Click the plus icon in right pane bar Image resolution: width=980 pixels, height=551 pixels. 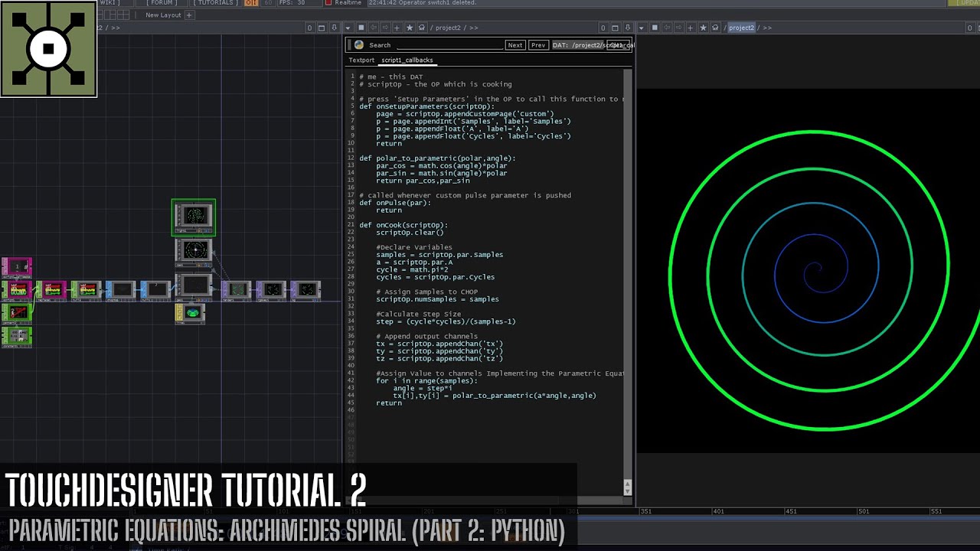point(690,28)
